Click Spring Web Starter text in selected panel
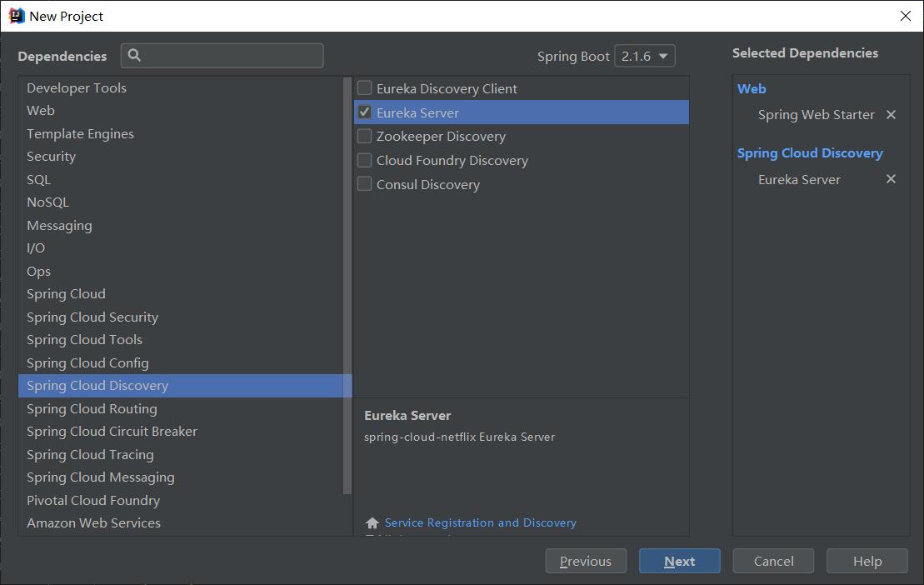Viewport: 924px width, 585px height. coord(817,115)
